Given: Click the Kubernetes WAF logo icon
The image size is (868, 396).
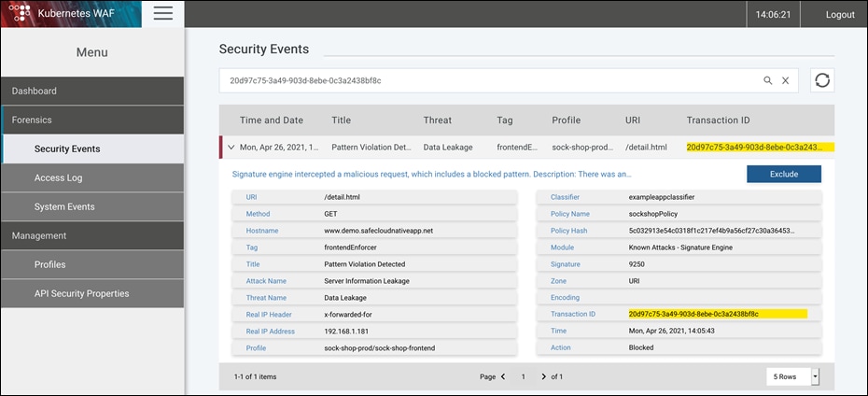Looking at the screenshot, I should 20,14.
